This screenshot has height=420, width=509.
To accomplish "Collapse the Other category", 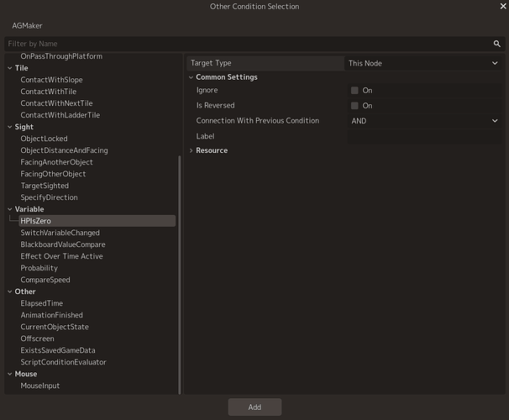I will (x=10, y=291).
